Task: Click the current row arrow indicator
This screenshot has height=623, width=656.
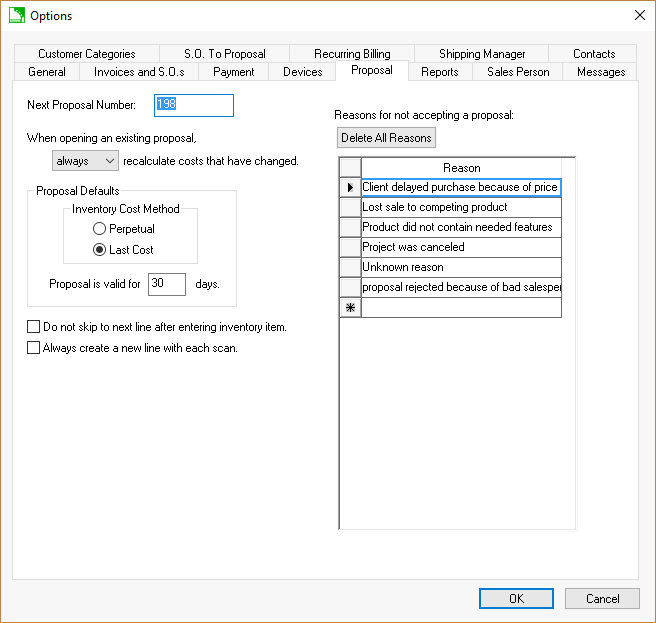Action: tap(350, 187)
